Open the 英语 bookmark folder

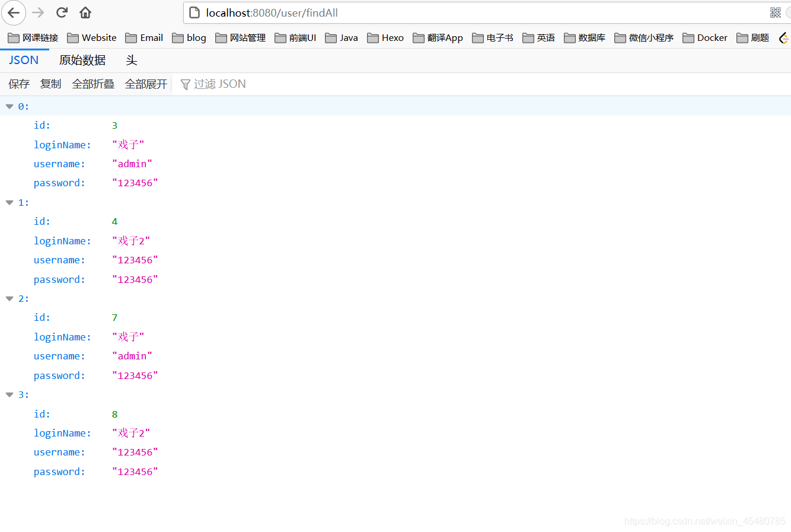[x=538, y=37]
